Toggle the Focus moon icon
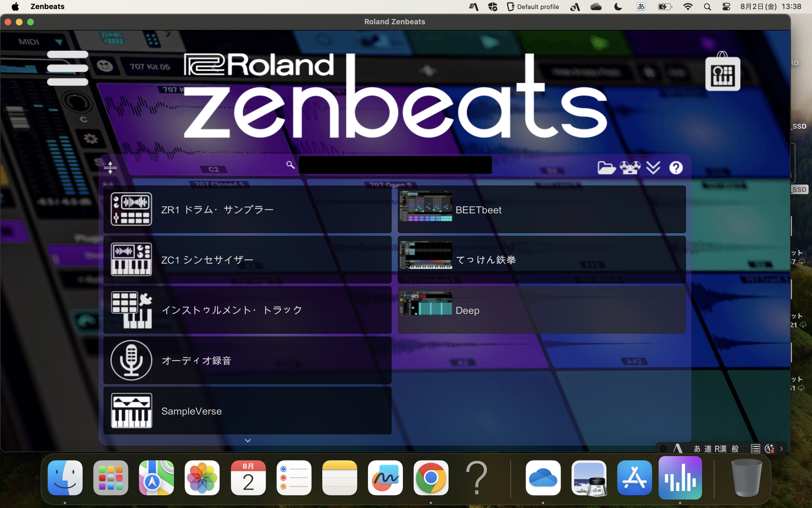The height and width of the screenshot is (508, 812). coord(618,7)
